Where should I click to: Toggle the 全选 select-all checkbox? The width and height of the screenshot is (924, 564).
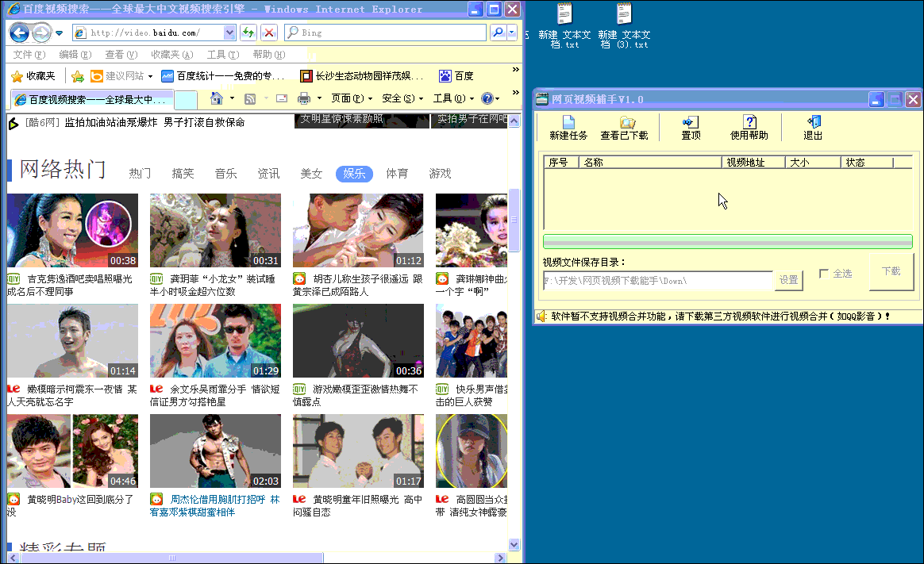(x=824, y=274)
